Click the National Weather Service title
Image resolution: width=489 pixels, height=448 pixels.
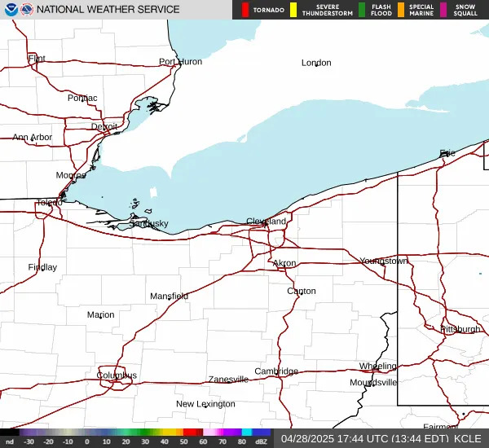pos(108,9)
